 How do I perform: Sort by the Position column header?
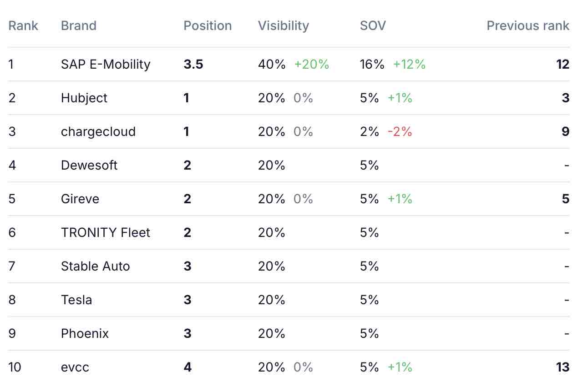click(208, 25)
